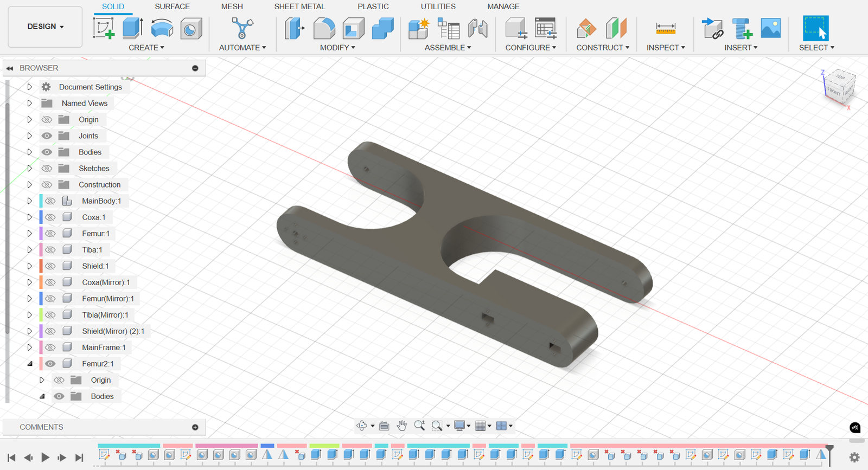Activate the Select tool icon
Viewport: 868px width, 470px height.
tap(816, 28)
